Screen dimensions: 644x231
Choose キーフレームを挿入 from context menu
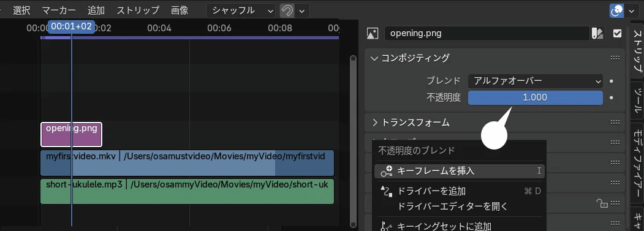[460, 171]
